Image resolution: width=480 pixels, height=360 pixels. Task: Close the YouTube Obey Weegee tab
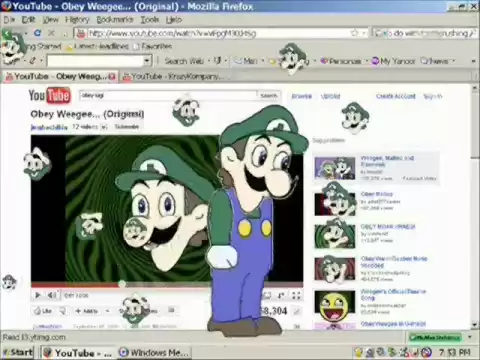pos(112,77)
